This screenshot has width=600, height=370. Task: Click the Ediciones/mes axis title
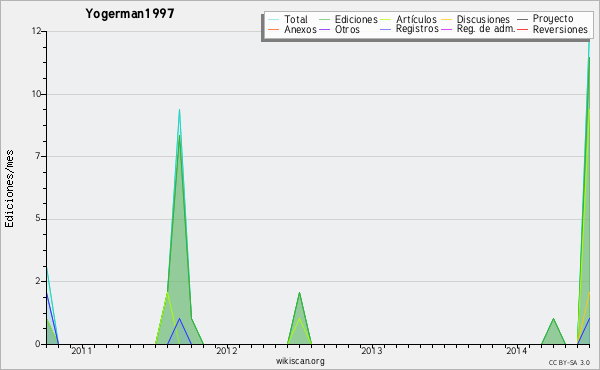pos(9,189)
